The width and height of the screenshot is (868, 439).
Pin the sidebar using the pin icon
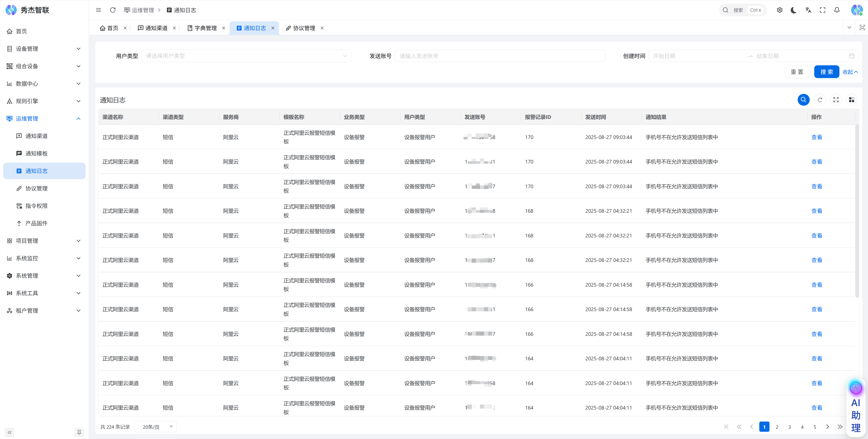79,432
